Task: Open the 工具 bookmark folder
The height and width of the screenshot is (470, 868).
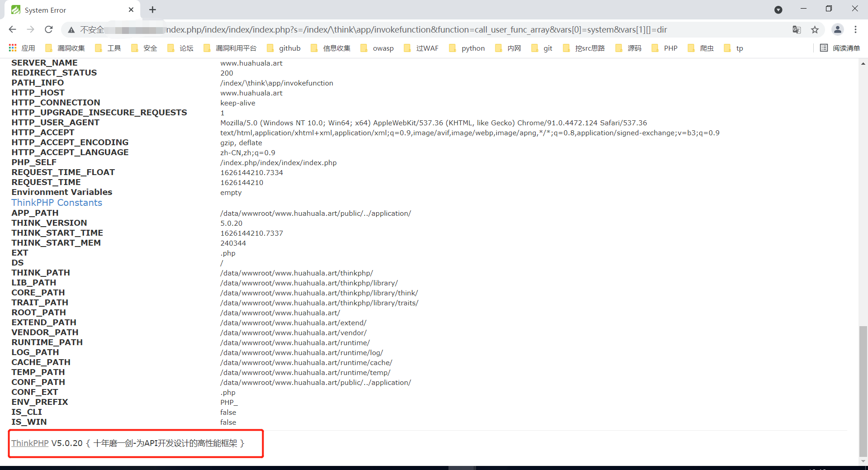Action: click(x=108, y=48)
